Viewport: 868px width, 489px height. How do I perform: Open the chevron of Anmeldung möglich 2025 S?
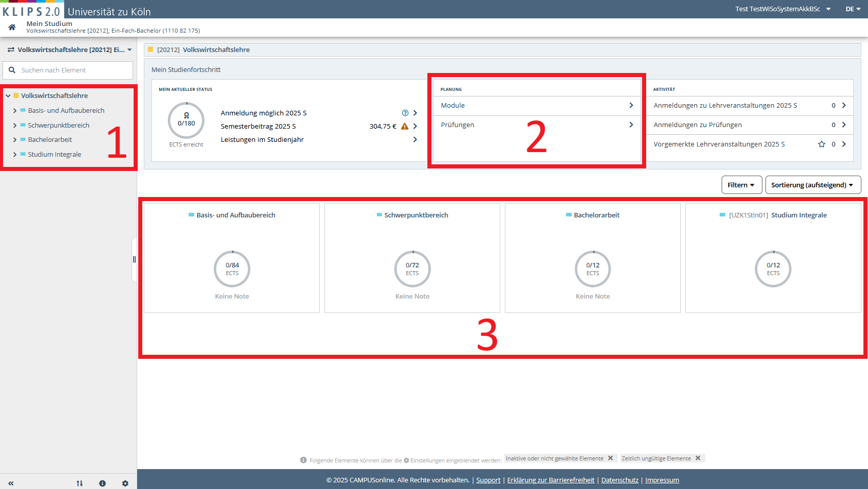tap(415, 113)
